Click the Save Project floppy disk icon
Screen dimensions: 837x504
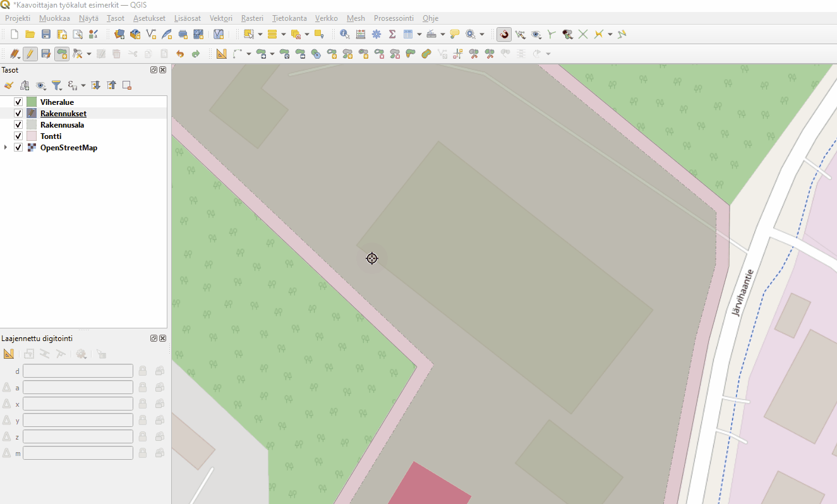(45, 34)
